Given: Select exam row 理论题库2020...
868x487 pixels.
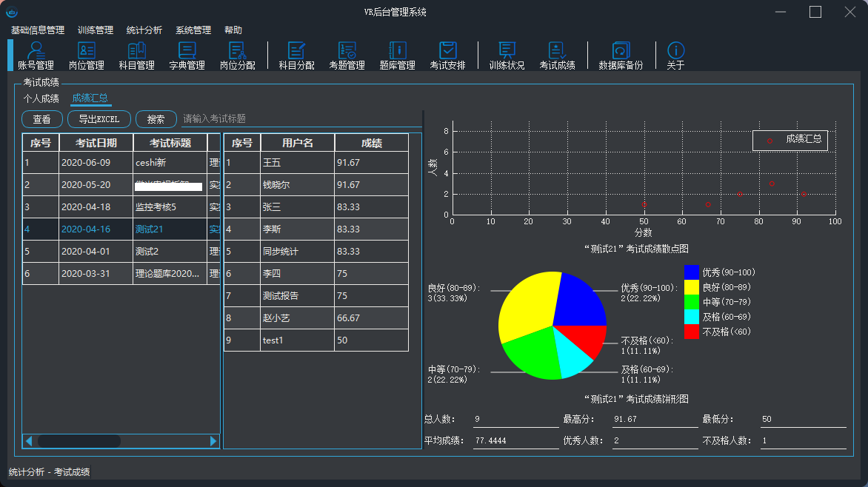Looking at the screenshot, I should tap(121, 273).
